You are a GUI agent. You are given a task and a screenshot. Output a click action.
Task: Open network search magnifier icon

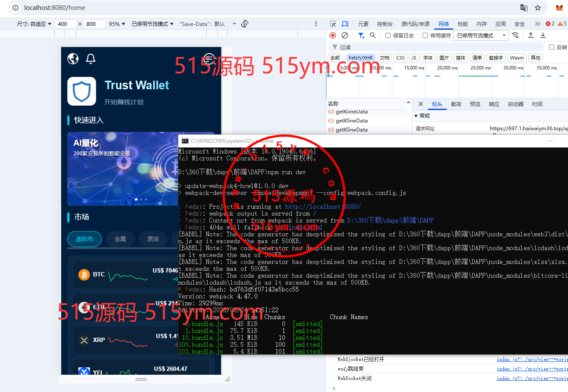[x=373, y=35]
